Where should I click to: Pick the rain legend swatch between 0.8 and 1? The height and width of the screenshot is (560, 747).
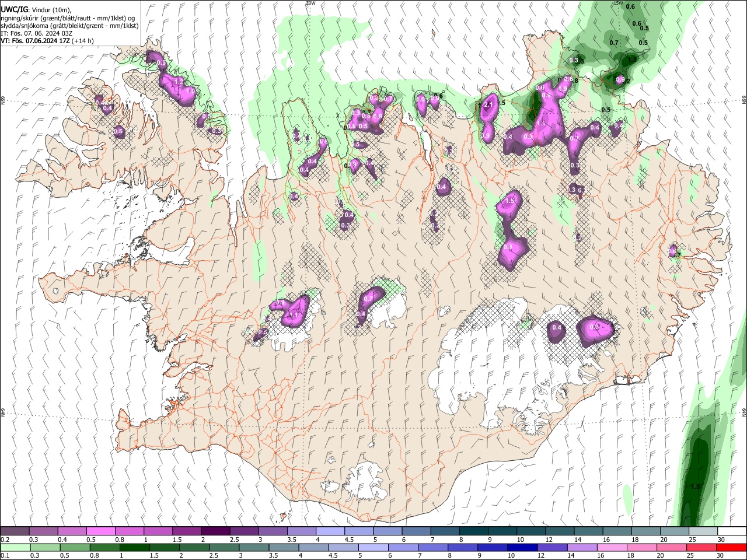click(x=104, y=547)
